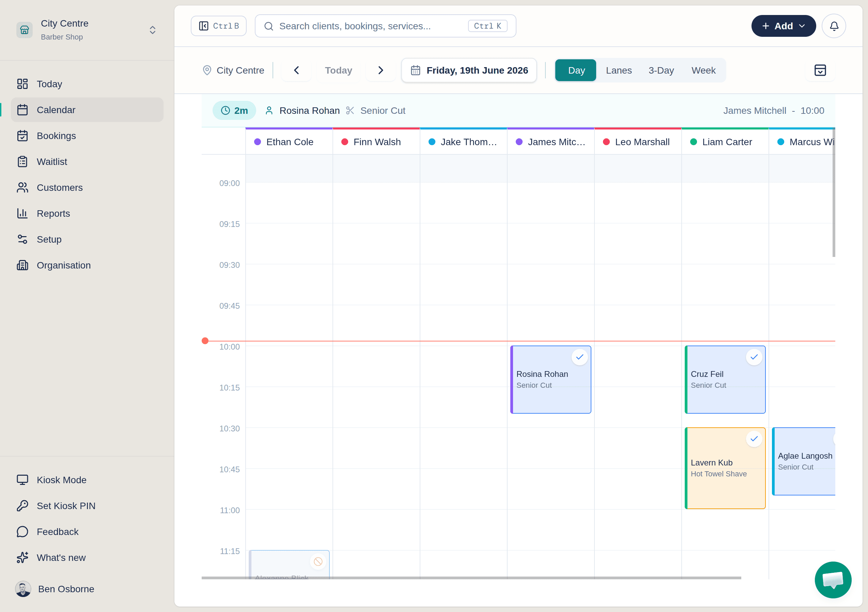868x612 pixels.
Task: Open Customers list
Action: pyautogui.click(x=87, y=188)
